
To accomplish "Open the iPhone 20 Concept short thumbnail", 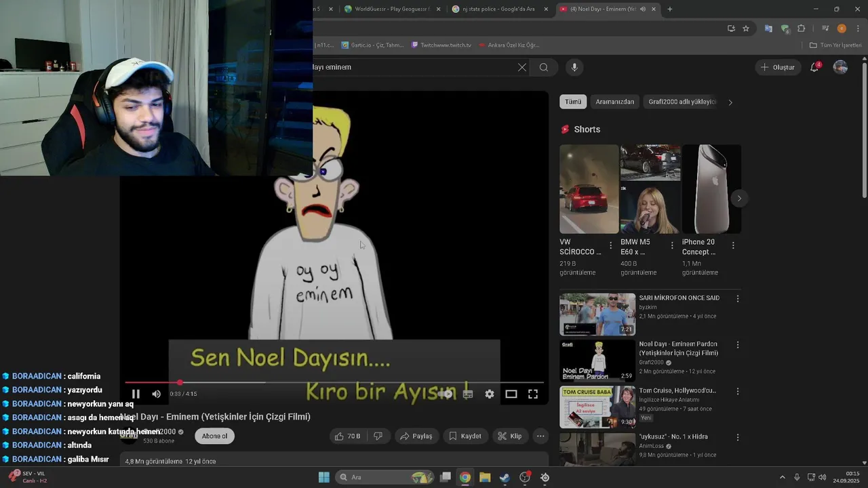I will coord(711,189).
